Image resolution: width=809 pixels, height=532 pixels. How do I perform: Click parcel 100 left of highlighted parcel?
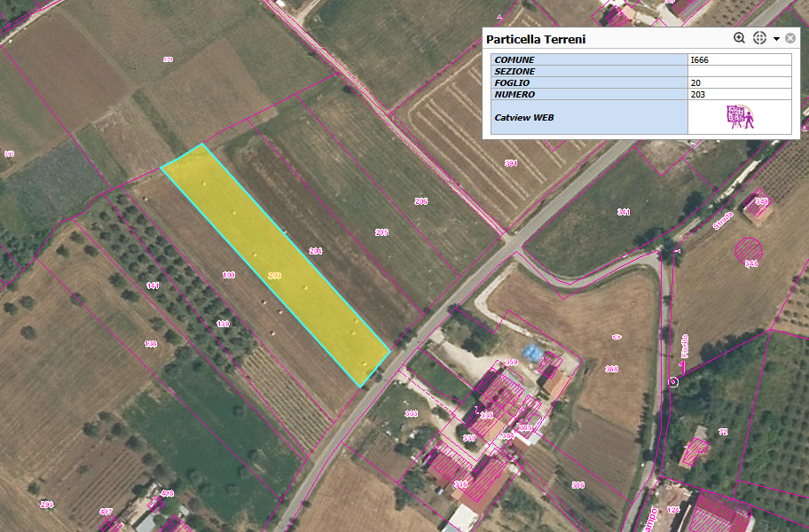tap(228, 276)
